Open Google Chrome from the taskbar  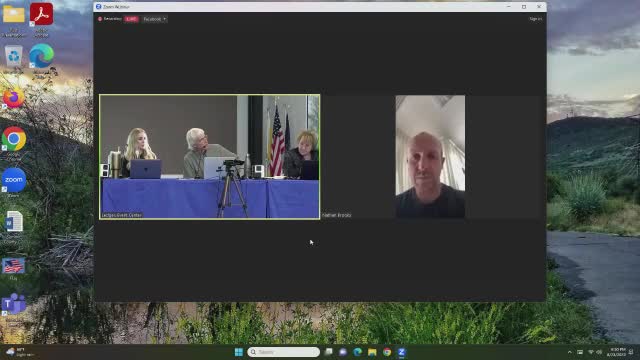(387, 352)
